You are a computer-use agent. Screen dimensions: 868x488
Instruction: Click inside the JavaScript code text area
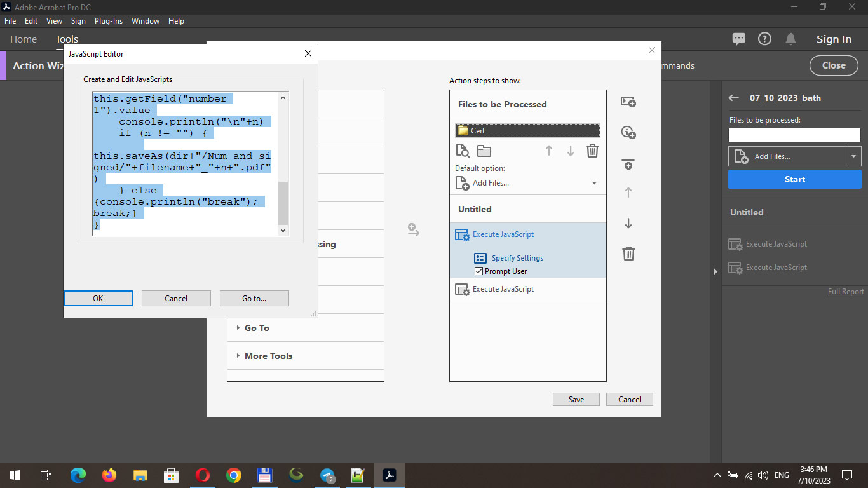click(x=185, y=164)
